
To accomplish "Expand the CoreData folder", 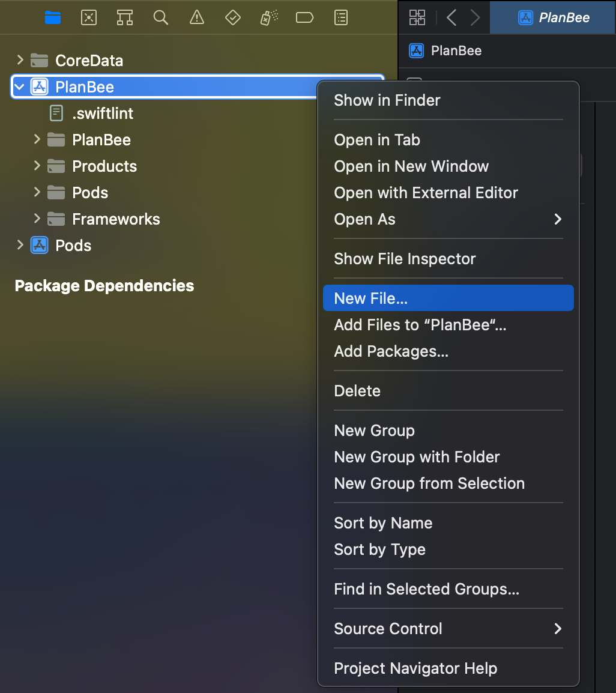I will coord(20,59).
